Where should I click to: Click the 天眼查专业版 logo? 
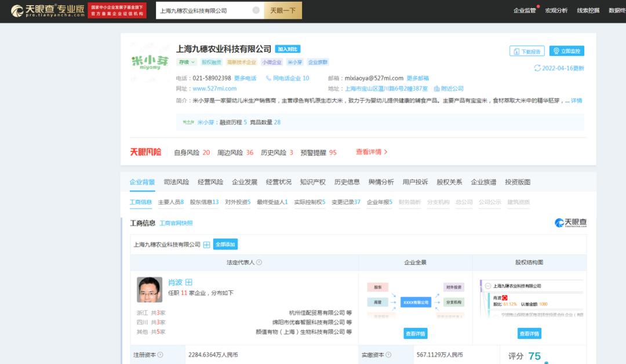tap(35, 10)
